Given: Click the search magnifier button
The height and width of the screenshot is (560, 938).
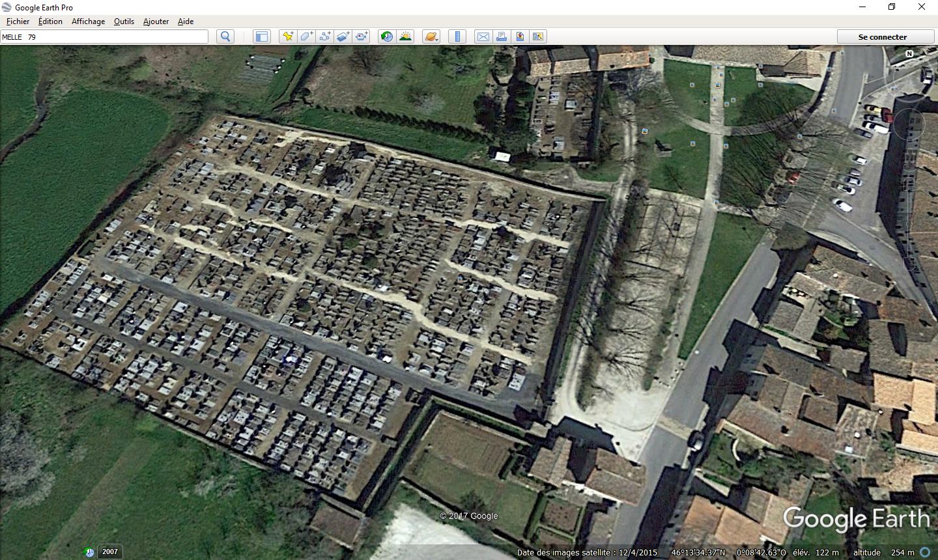Looking at the screenshot, I should [x=225, y=36].
